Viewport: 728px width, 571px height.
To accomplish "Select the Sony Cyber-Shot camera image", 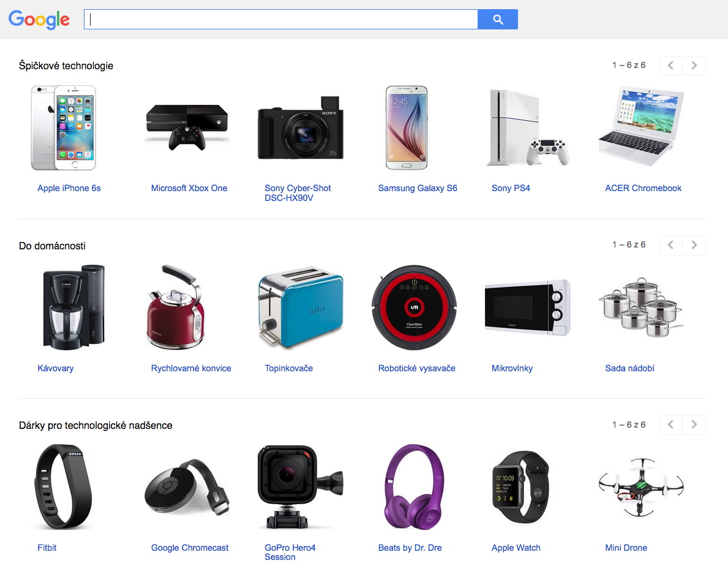I will [x=301, y=128].
